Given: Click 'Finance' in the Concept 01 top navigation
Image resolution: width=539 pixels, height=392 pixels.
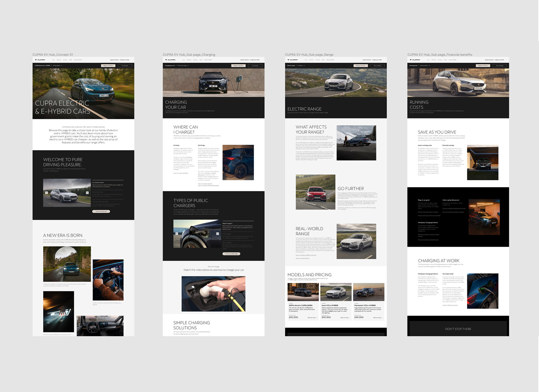Looking at the screenshot, I should 59,60.
